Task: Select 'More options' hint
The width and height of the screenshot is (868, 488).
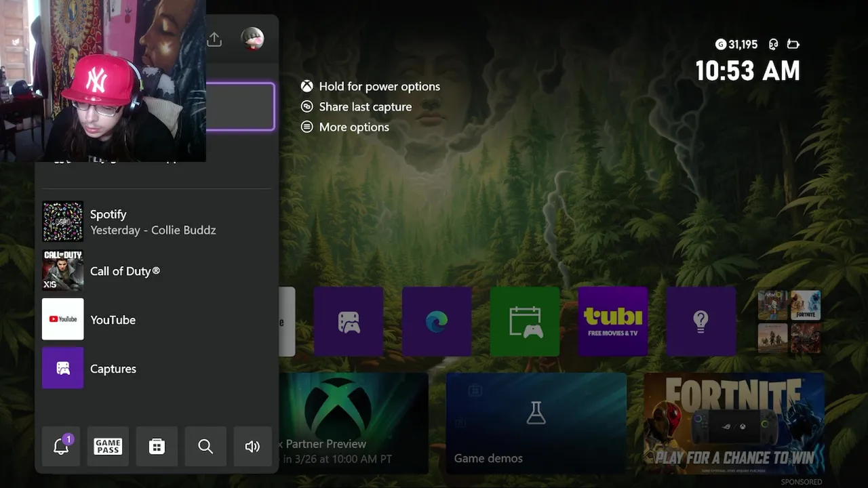Action: tap(345, 127)
